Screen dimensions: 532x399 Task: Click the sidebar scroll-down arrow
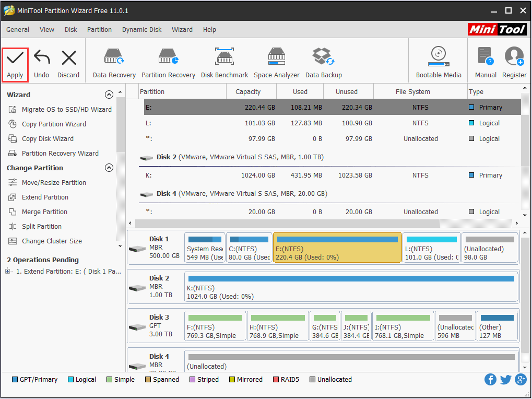[x=120, y=246]
